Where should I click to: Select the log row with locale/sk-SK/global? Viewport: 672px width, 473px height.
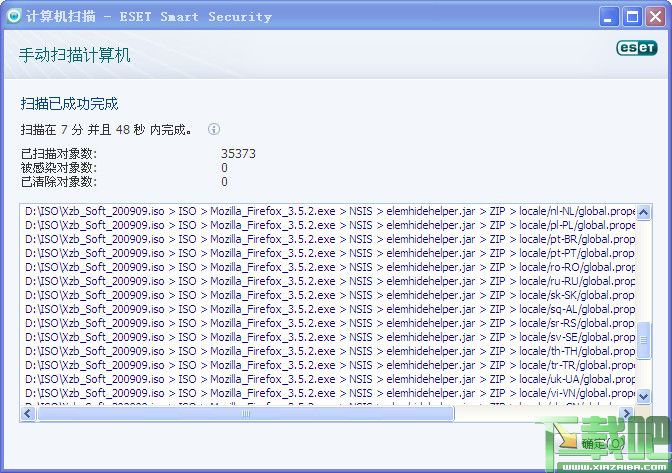[330, 295]
